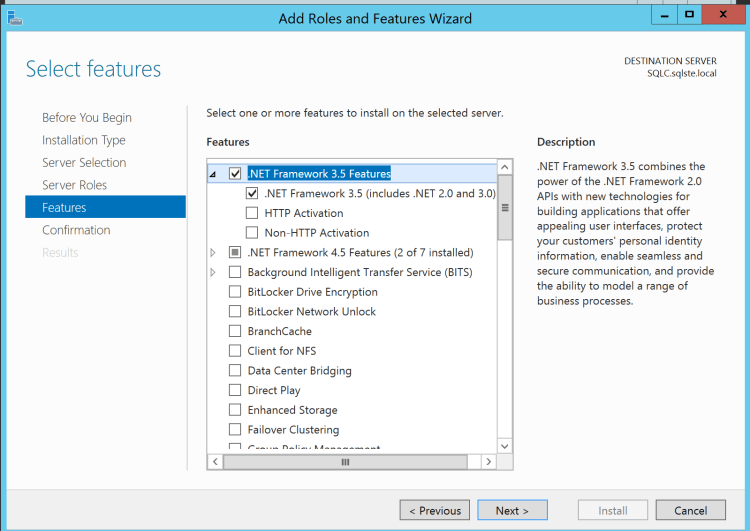Tick the BitLocker Drive Encryption checkbox
The width and height of the screenshot is (750, 531).
pyautogui.click(x=235, y=292)
